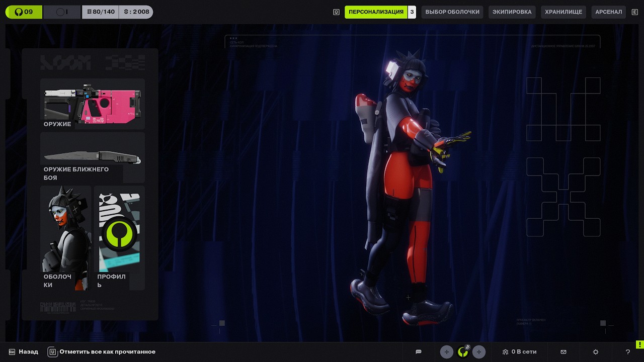Viewport: 644px width, 362px height.
Task: Select the ОРУЖИЕ customization card
Action: (x=93, y=104)
